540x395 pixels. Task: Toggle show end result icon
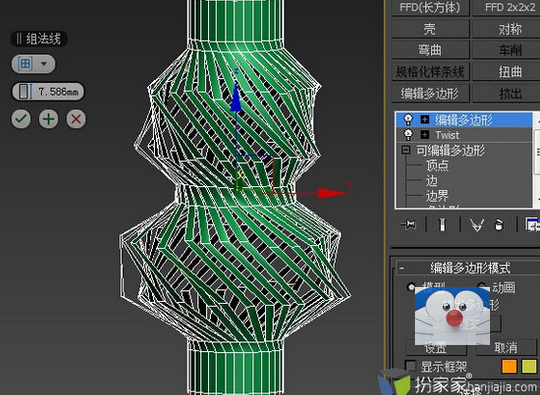click(x=443, y=225)
